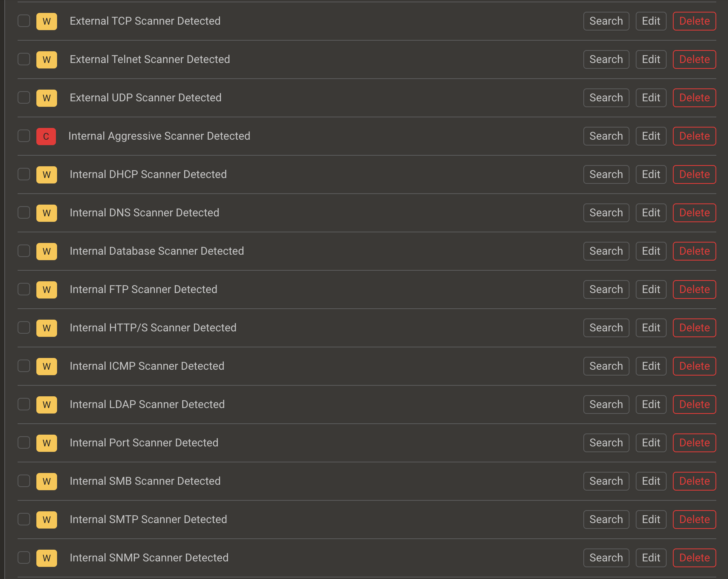Click the W badge beside Internal FTP Scanner Detected
Screen dimensions: 728x579
[47, 290]
